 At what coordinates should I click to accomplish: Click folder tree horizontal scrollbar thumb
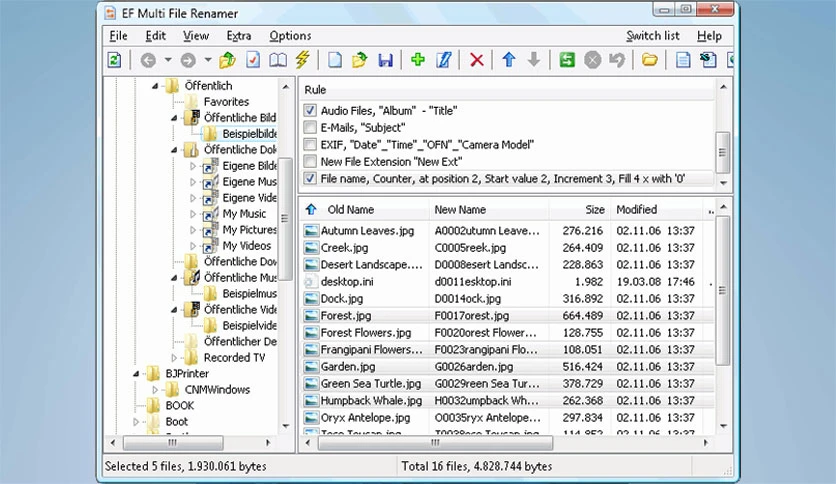pos(173,442)
